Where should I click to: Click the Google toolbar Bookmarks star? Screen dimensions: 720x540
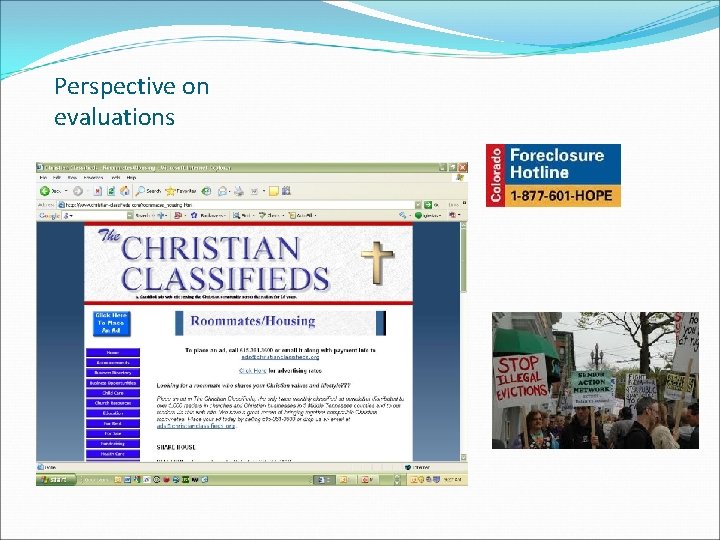coord(194,215)
